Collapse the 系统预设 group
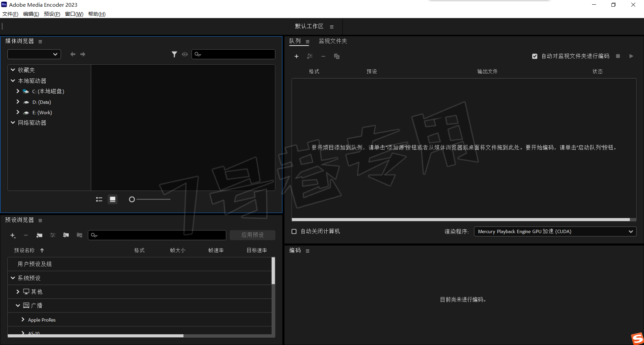The width and height of the screenshot is (644, 345). click(x=13, y=278)
